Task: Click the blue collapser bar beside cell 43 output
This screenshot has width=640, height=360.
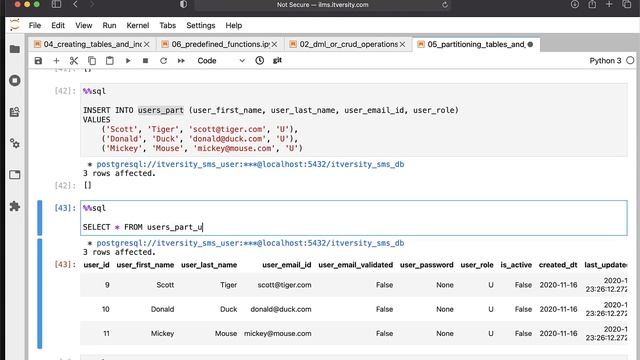Action: tap(40, 294)
